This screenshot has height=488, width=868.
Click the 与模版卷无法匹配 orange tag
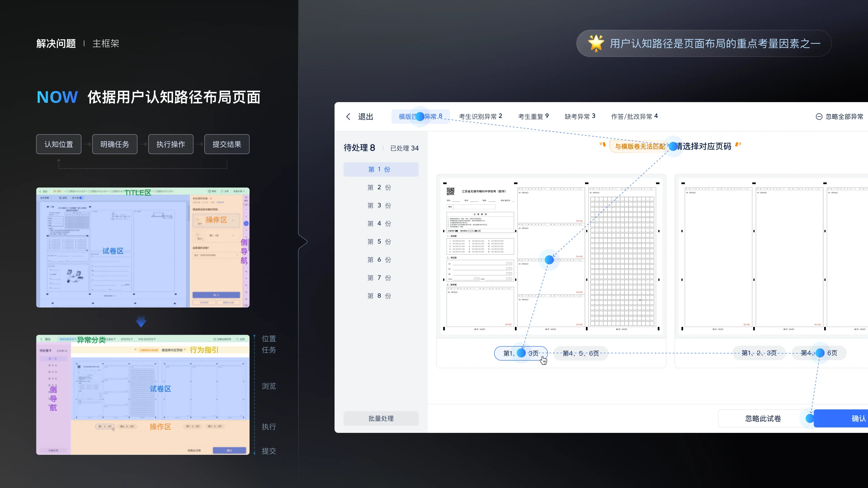pos(640,146)
